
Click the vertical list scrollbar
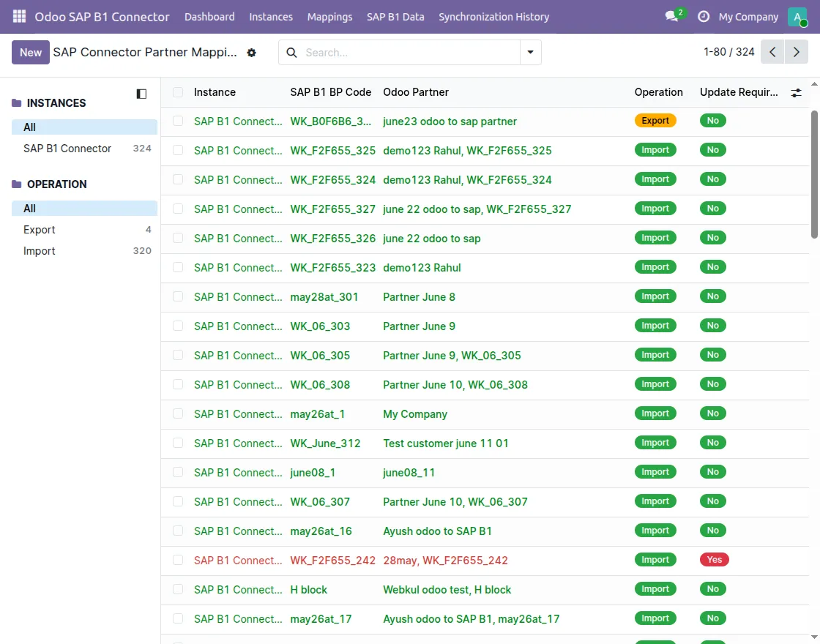click(x=814, y=174)
